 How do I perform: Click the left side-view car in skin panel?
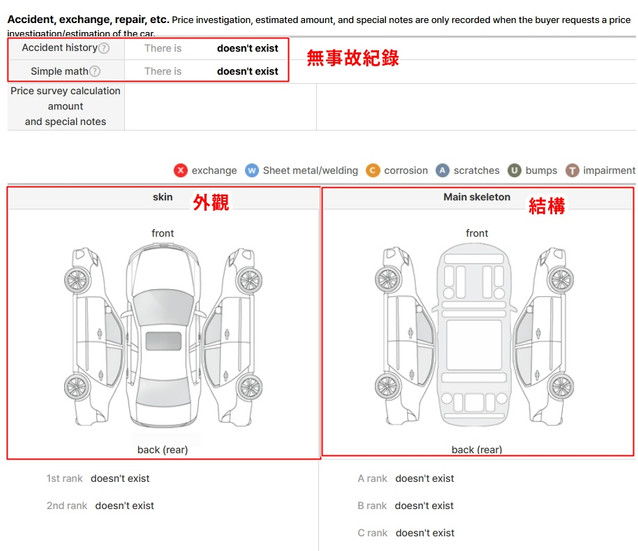pyautogui.click(x=94, y=337)
